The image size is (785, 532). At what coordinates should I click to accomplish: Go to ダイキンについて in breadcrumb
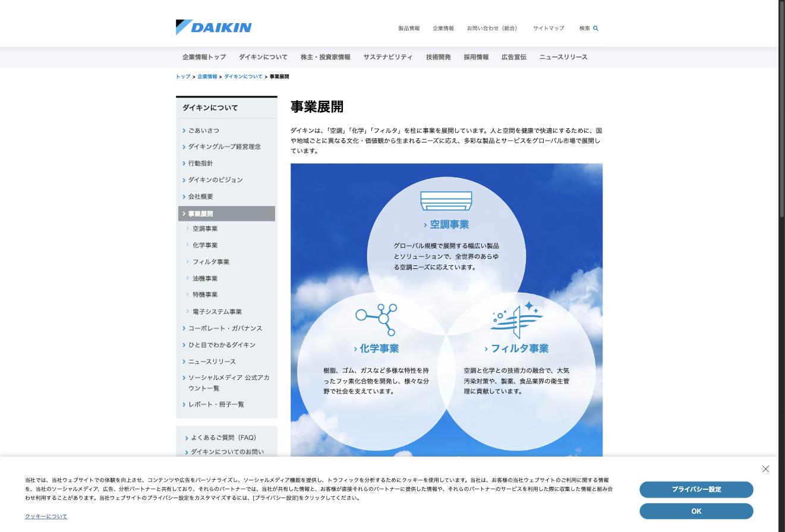pos(243,77)
